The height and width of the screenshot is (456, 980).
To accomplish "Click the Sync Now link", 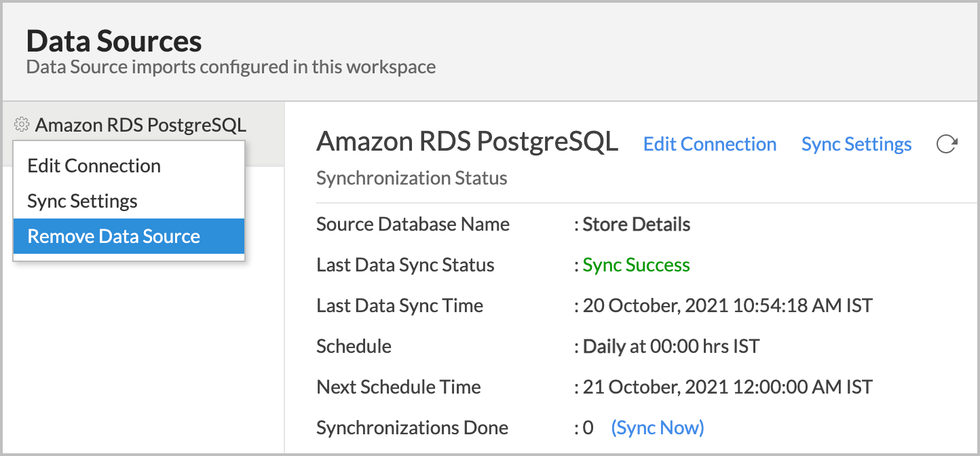I will tap(657, 427).
